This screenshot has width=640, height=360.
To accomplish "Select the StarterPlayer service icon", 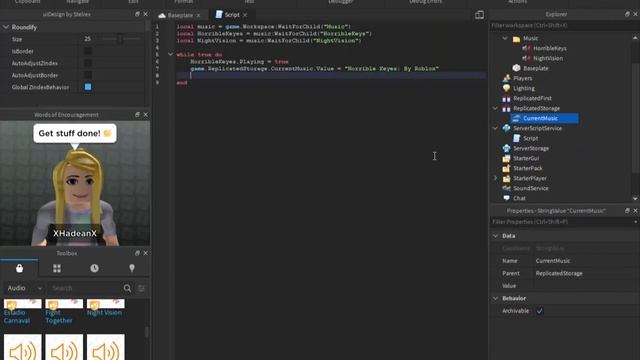I will [507, 178].
